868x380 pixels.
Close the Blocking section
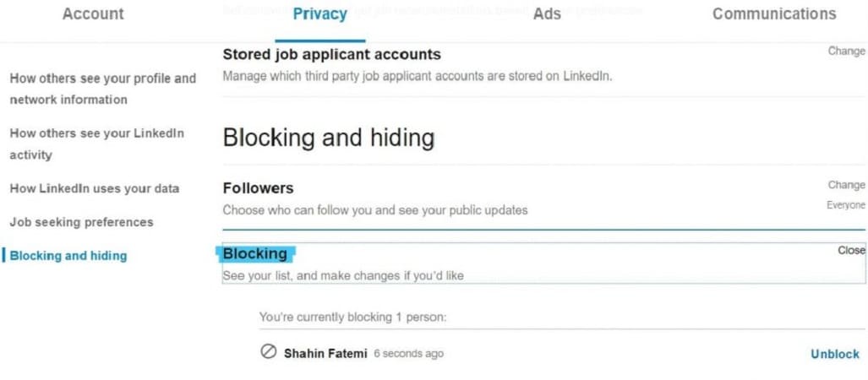tap(851, 251)
